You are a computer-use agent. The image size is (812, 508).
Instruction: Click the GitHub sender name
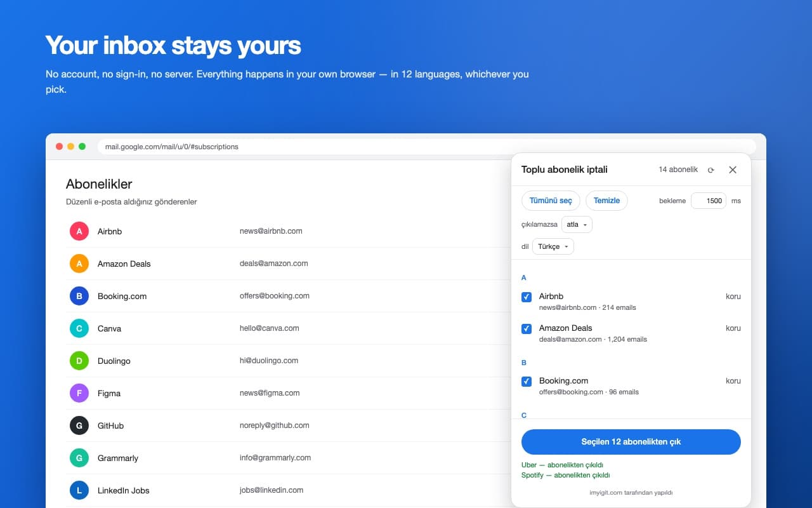tap(110, 426)
